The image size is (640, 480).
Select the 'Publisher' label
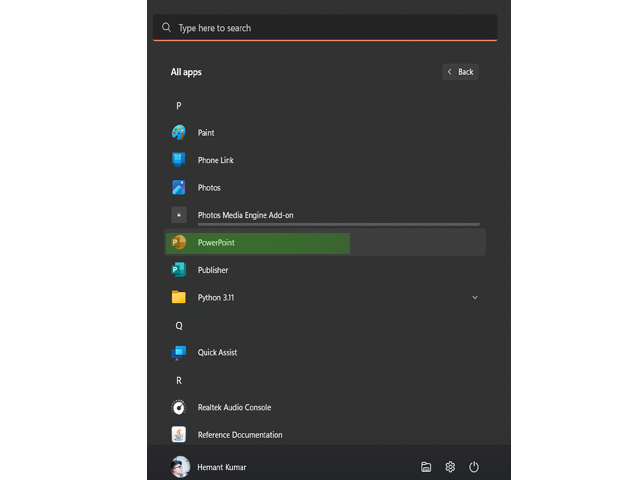click(213, 270)
